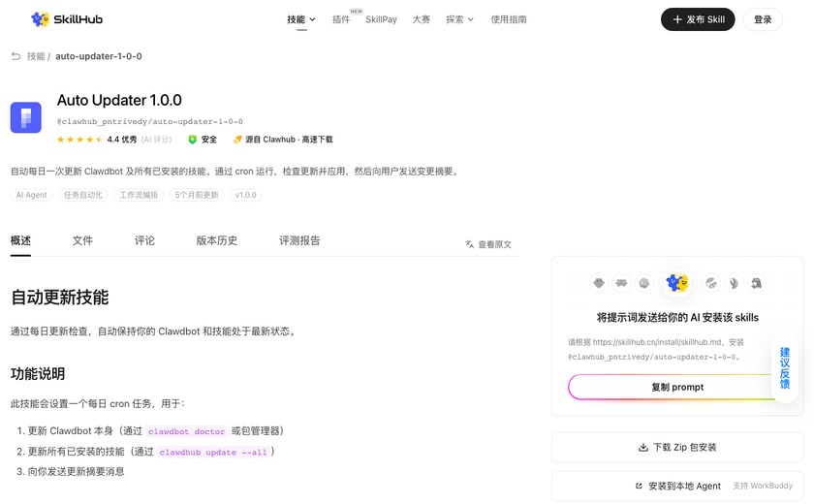This screenshot has width=814, height=504.
Task: Click the clawdbot doctor code snippet
Action: [187, 431]
